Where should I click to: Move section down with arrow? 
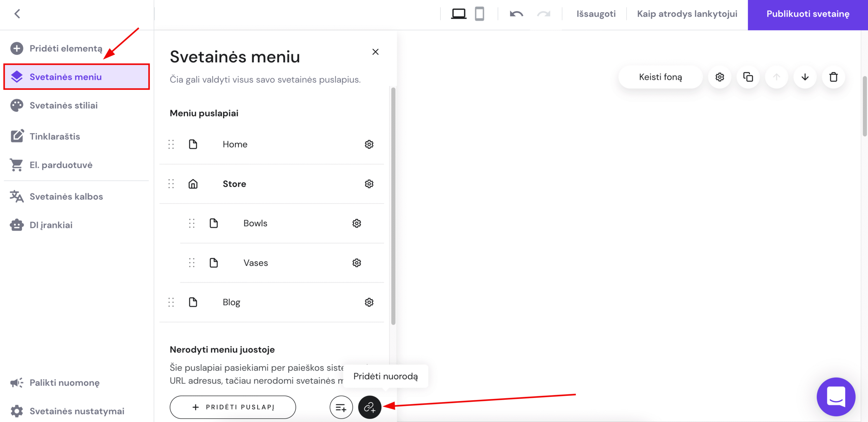coord(805,77)
